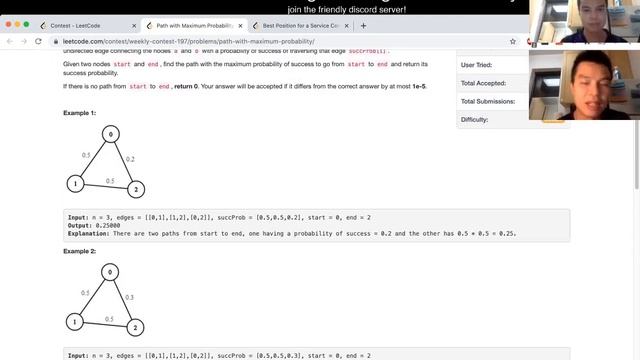This screenshot has height=360, width=640.
Task: Close the Best Position for a Service tab
Action: pyautogui.click(x=347, y=26)
